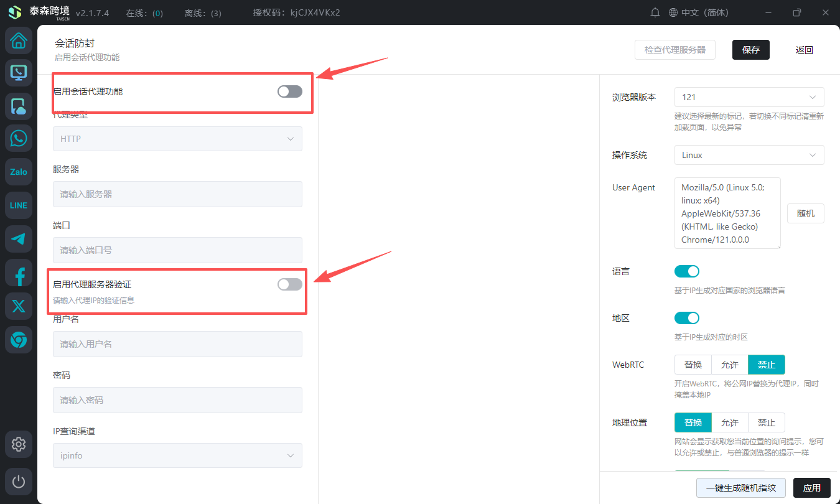Open the language selector 中文（简体）
The height and width of the screenshot is (504, 840).
(698, 12)
